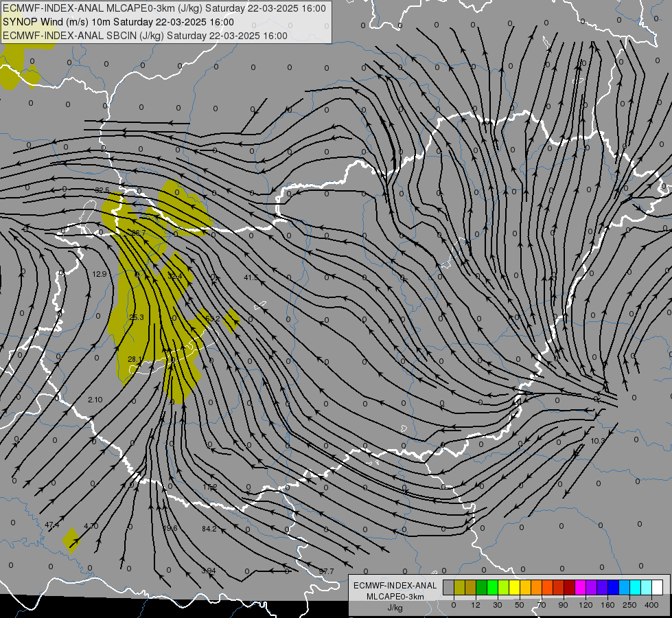This screenshot has width=672, height=618.
Task: Click the map value 41.5
Action: [x=251, y=277]
